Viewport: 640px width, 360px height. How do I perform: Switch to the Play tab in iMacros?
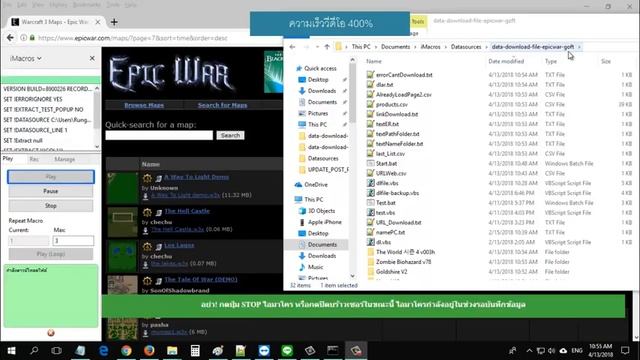point(8,159)
